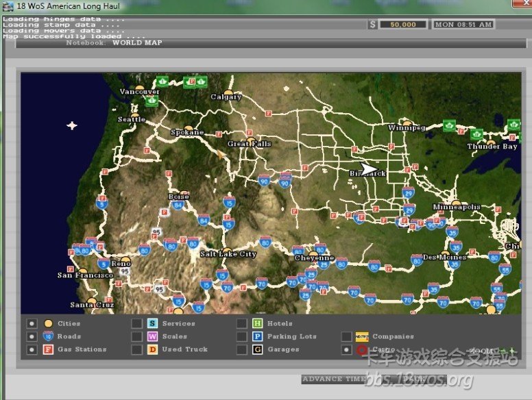Click the white truck position arrow near Bismarck

pos(369,169)
